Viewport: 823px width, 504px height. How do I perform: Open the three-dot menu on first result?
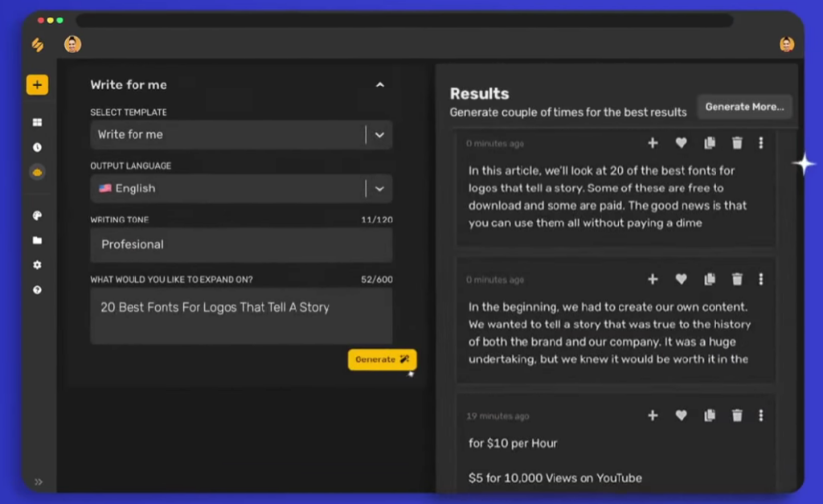click(x=761, y=142)
